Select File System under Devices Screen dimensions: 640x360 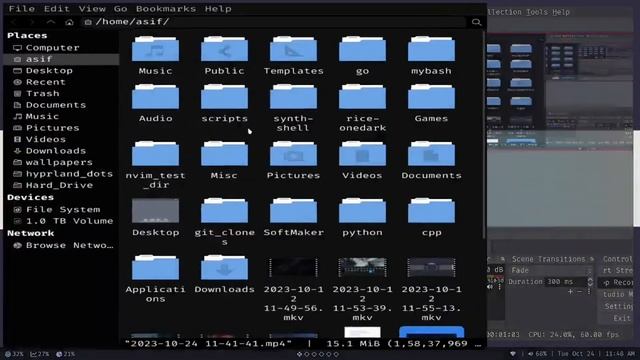61,209
